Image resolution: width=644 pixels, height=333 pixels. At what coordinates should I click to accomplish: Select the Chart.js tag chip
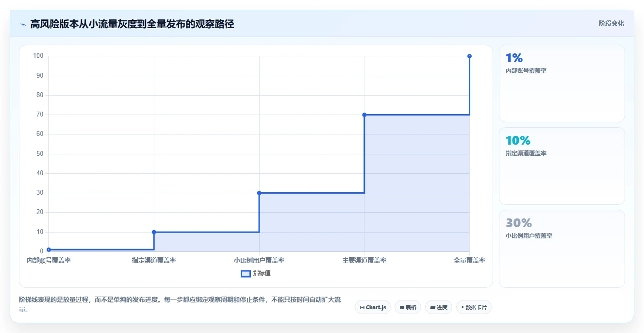point(373,307)
